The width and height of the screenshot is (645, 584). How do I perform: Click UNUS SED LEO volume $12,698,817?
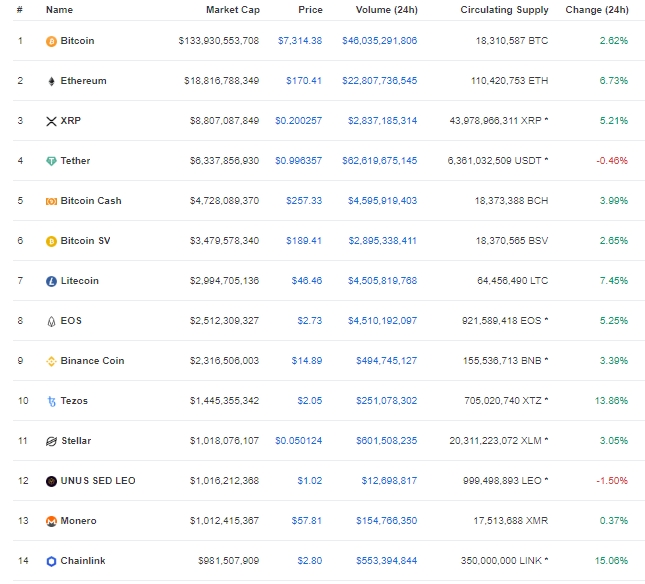tap(389, 480)
